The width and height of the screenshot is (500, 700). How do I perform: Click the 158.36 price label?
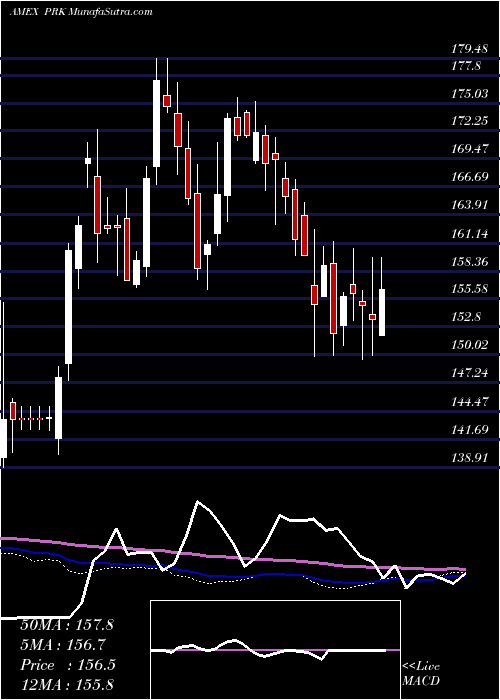(468, 261)
